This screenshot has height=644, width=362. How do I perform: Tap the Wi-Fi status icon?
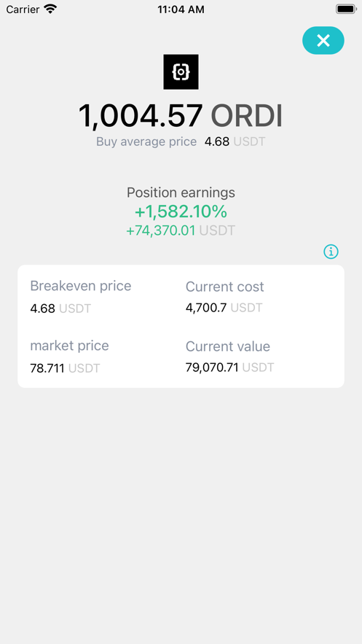(x=50, y=9)
